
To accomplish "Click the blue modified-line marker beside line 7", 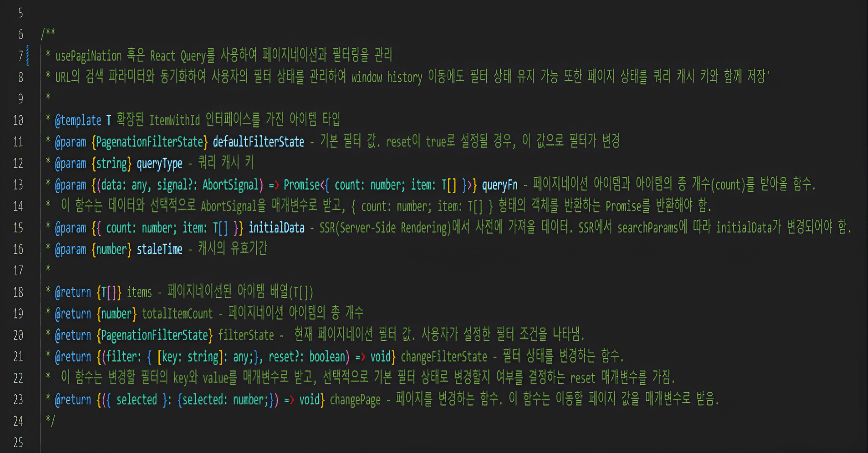I will click(28, 55).
